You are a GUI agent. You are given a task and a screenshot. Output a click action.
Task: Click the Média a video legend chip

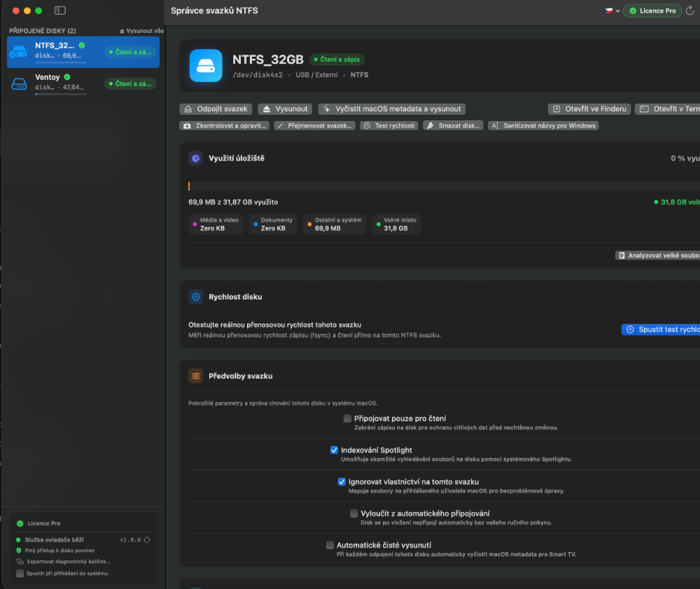[216, 224]
